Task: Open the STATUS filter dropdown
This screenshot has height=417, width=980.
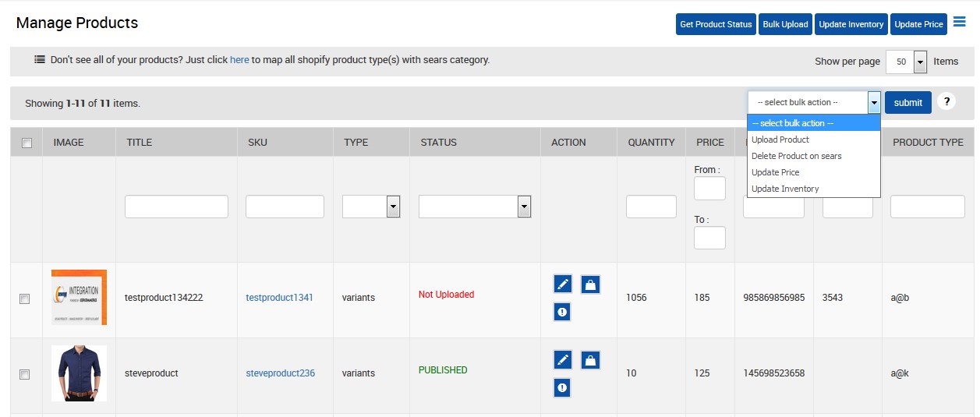Action: pyautogui.click(x=475, y=207)
